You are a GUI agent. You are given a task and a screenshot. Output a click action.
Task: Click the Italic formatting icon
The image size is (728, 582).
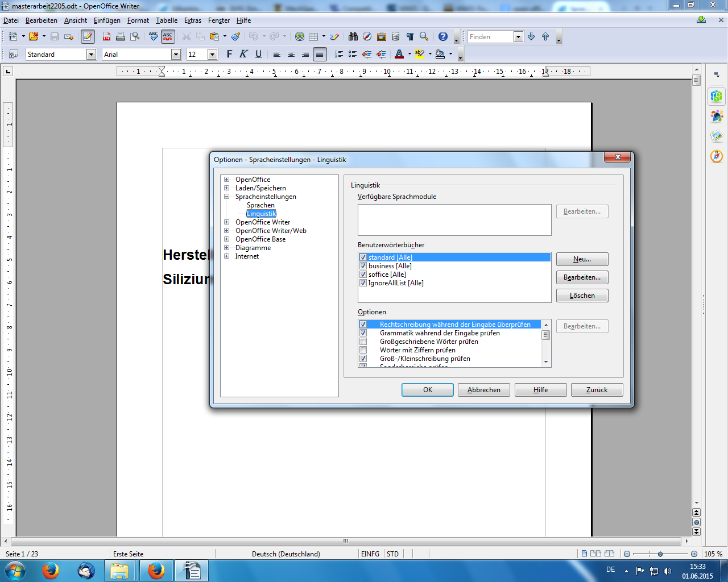coord(243,54)
